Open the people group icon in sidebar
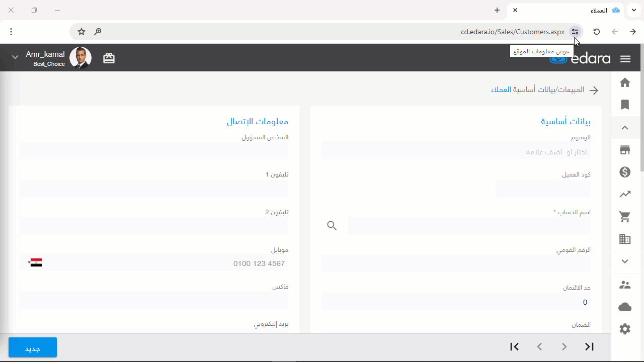Viewport: 644px width, 362px height. click(x=625, y=285)
